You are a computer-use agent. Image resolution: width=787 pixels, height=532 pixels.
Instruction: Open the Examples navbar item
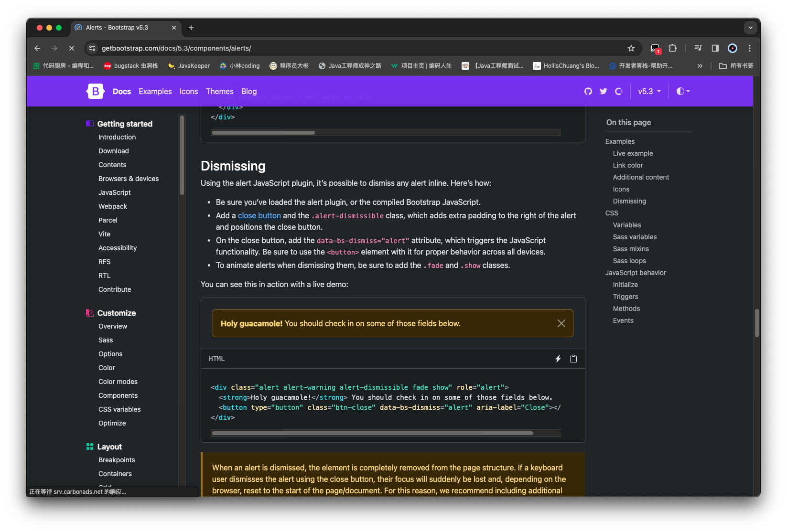point(155,91)
